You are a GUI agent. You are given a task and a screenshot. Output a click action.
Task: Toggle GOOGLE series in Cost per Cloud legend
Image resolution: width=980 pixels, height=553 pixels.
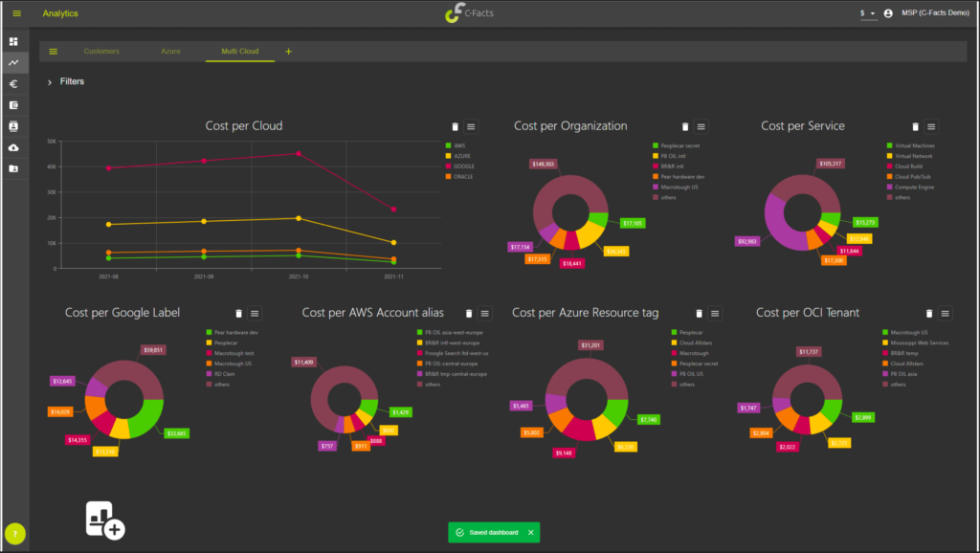[x=460, y=166]
